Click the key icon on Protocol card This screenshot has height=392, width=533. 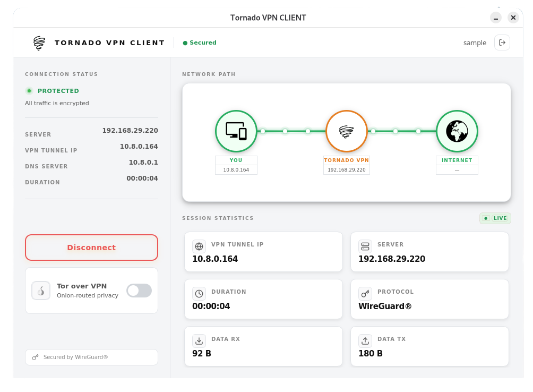[x=365, y=293]
